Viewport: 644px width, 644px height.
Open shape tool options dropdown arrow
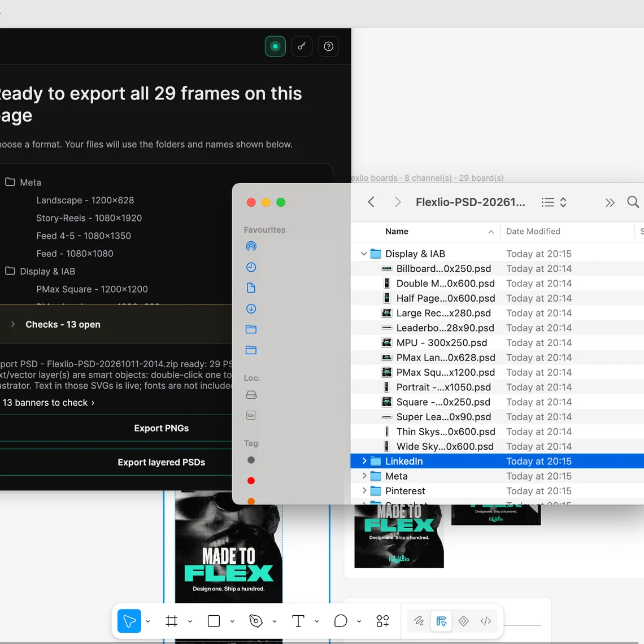pyautogui.click(x=232, y=621)
